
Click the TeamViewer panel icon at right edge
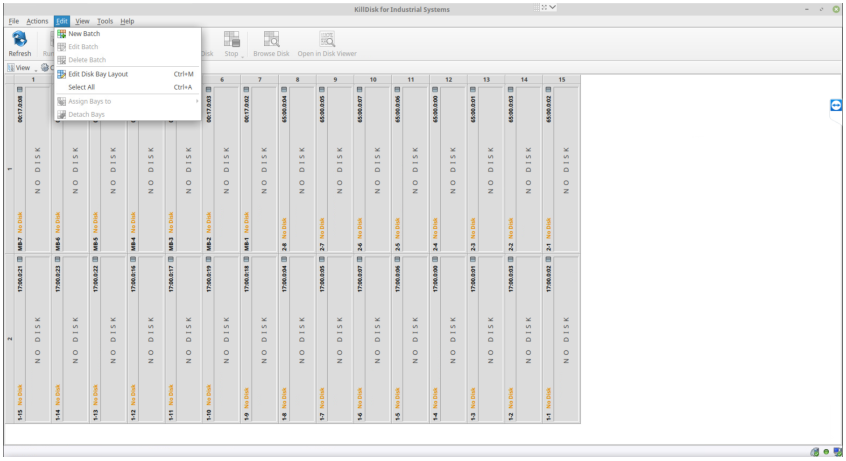[836, 105]
